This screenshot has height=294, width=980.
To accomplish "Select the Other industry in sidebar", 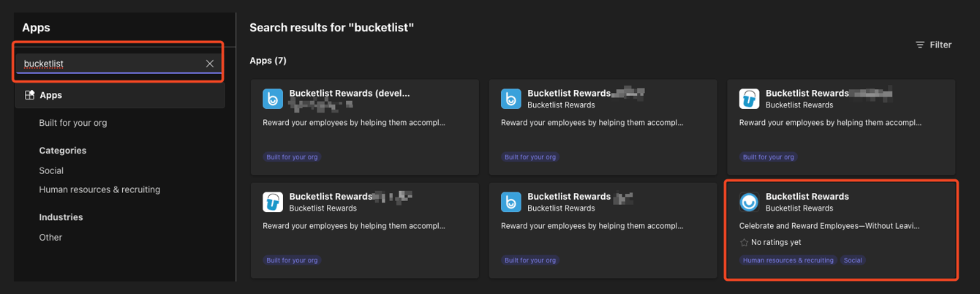I will pyautogui.click(x=50, y=237).
